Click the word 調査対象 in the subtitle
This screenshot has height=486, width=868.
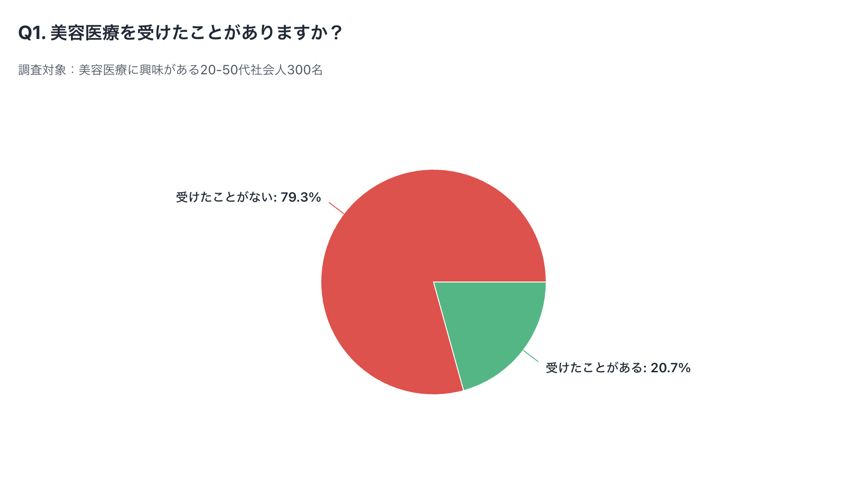(42, 70)
